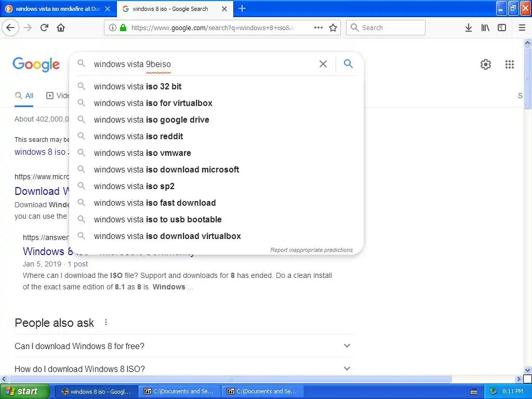532x399 pixels.
Task: Open the Download W... result link
Action: (42, 191)
